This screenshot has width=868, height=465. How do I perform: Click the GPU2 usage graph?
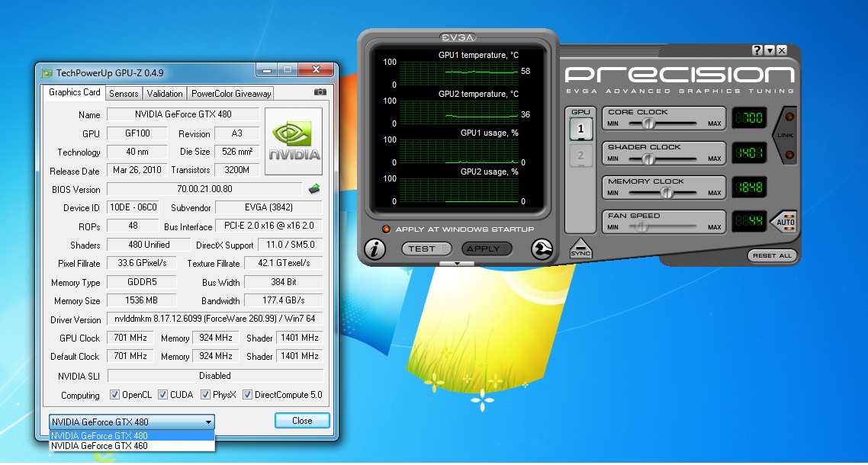pyautogui.click(x=458, y=189)
